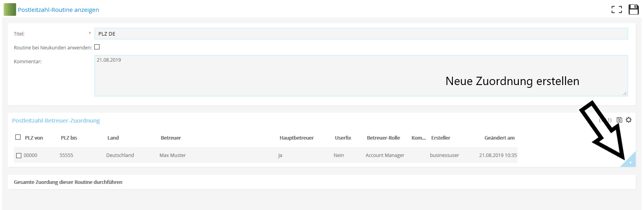Collapse the Postleitzahl-Betreuer-Zuordnung section header
This screenshot has height=210, width=644.
(56, 121)
